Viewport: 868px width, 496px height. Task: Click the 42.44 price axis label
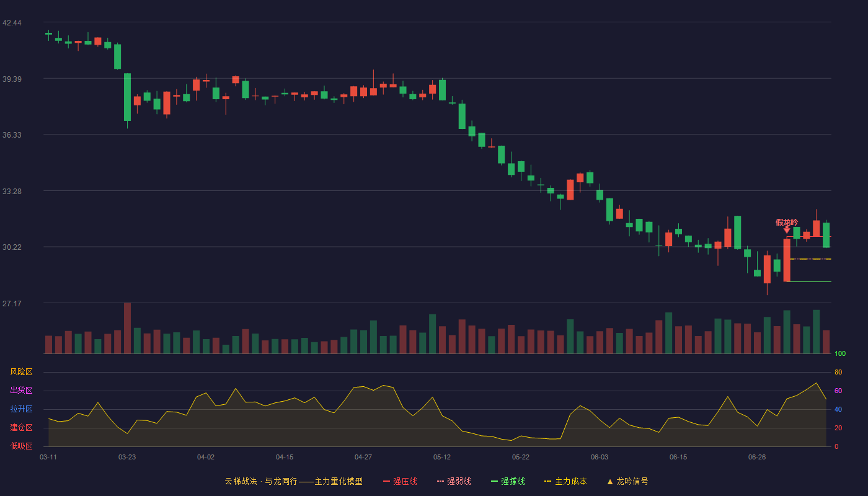[12, 23]
